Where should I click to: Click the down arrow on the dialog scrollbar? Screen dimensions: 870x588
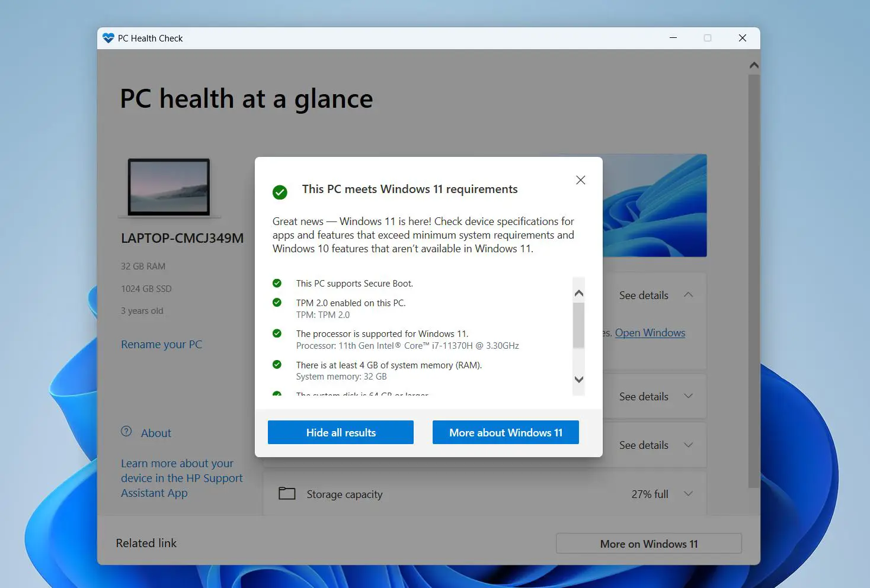click(578, 380)
